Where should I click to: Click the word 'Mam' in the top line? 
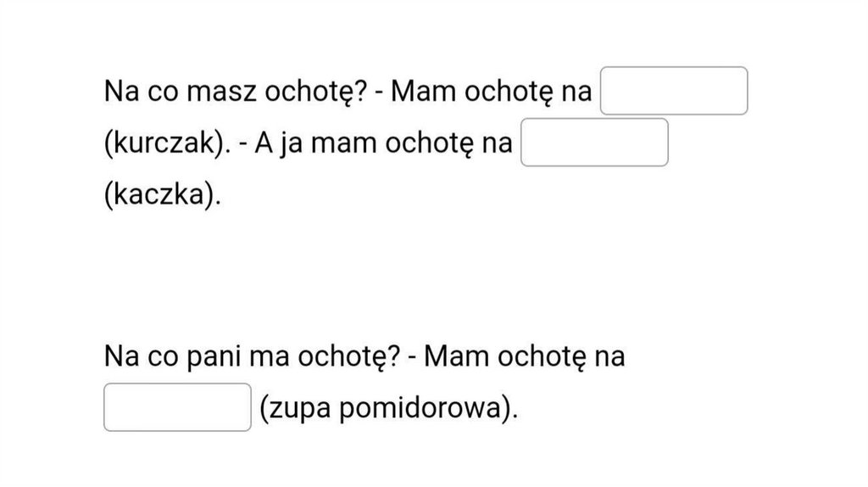419,92
